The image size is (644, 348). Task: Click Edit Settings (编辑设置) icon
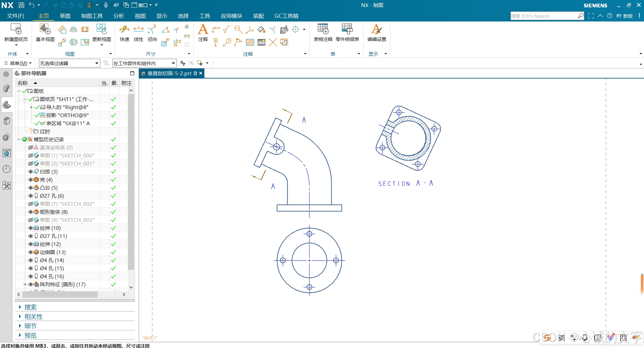(377, 29)
